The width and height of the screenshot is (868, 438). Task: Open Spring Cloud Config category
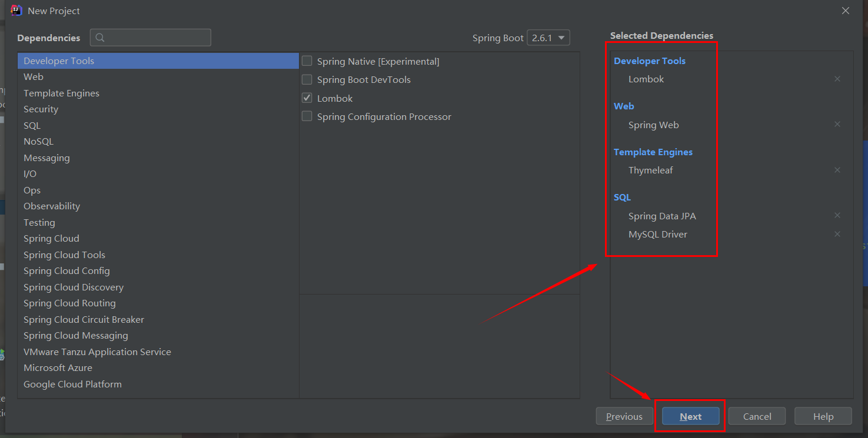[158, 271]
